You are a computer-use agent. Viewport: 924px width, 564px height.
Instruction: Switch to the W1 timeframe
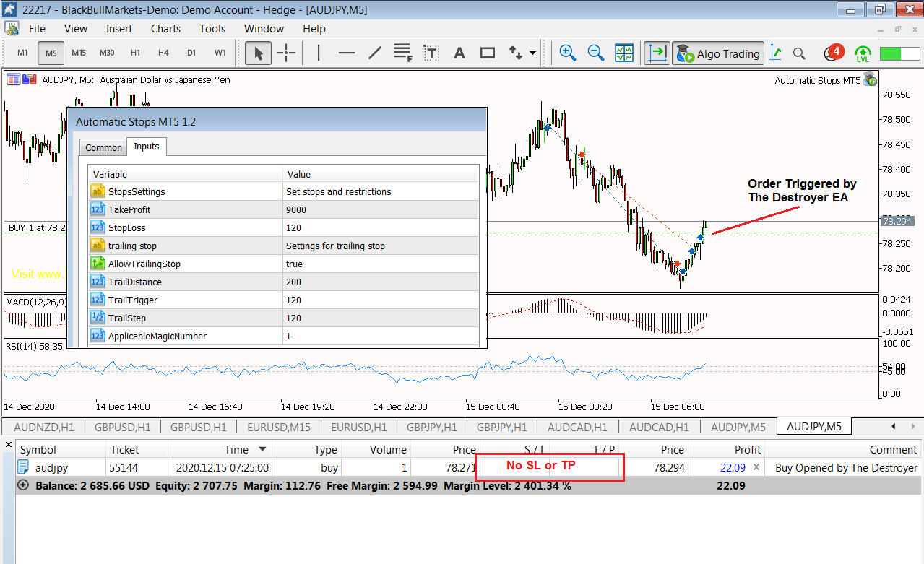220,53
